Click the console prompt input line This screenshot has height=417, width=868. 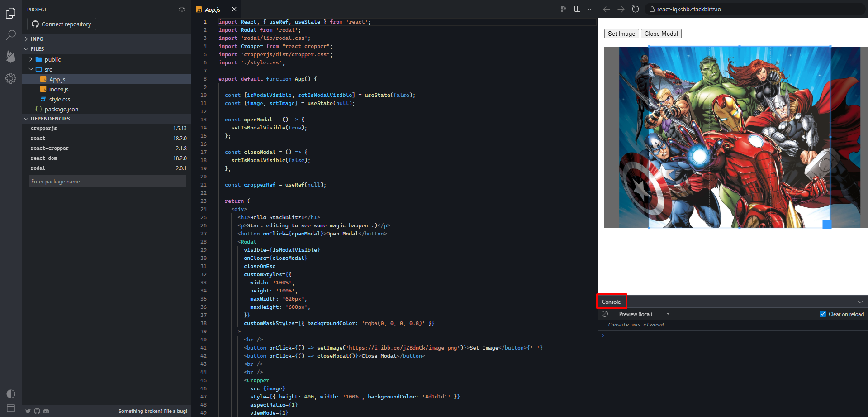pyautogui.click(x=733, y=336)
